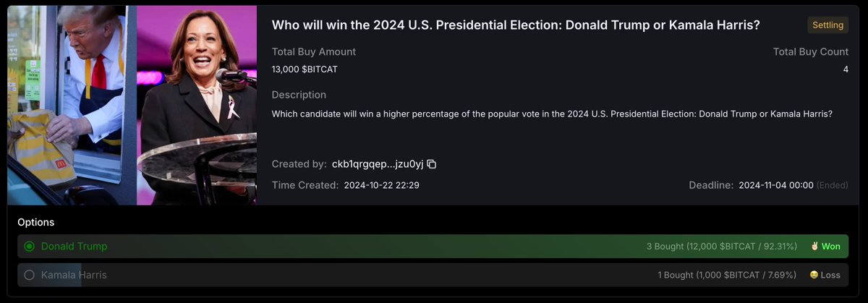Click the sad face emoji beside Loss
This screenshot has height=303, width=868.
point(814,275)
